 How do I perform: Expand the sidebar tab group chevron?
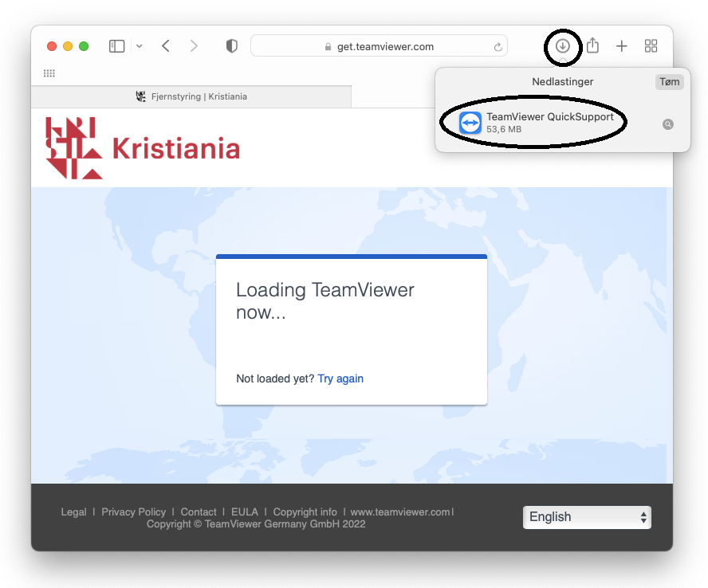coord(139,46)
